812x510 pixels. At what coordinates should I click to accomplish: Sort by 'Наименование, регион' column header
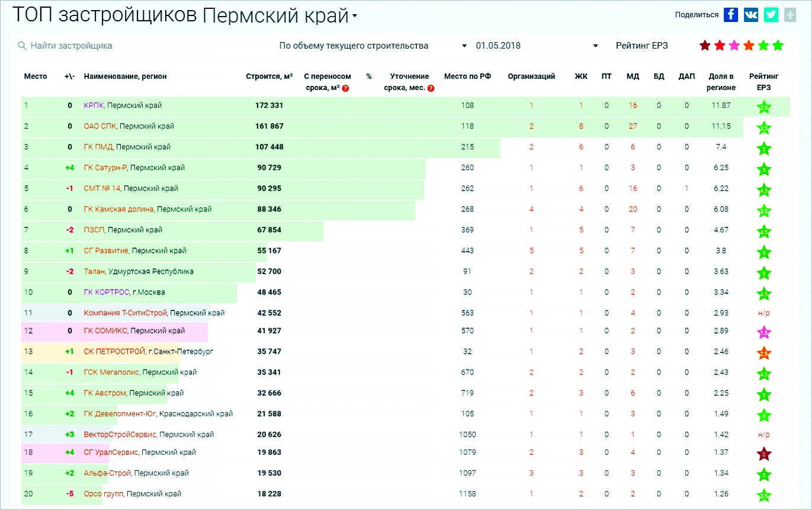point(126,76)
